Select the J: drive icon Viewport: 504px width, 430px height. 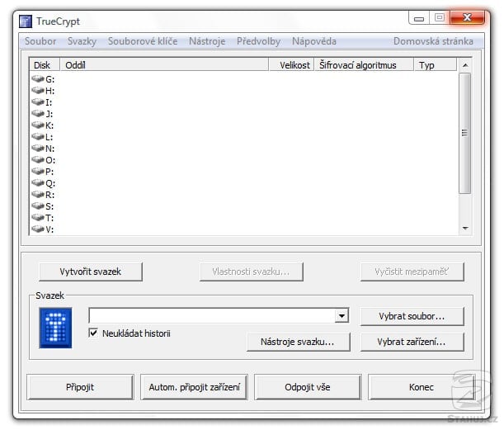tap(38, 114)
